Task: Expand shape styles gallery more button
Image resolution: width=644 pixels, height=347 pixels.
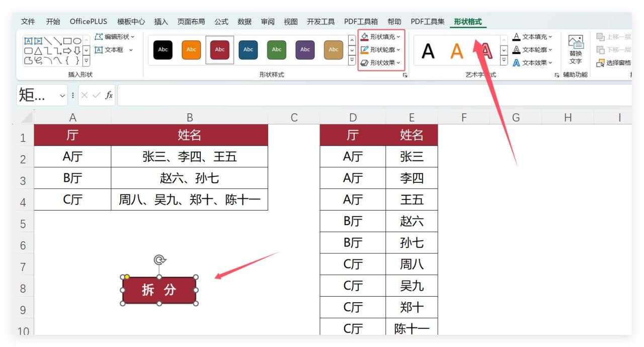Action: click(x=352, y=60)
